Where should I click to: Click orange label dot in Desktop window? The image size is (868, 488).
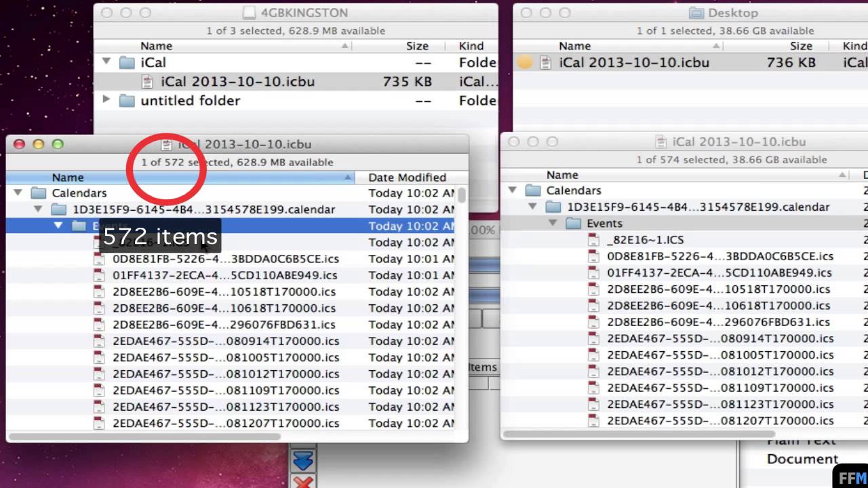[x=525, y=62]
